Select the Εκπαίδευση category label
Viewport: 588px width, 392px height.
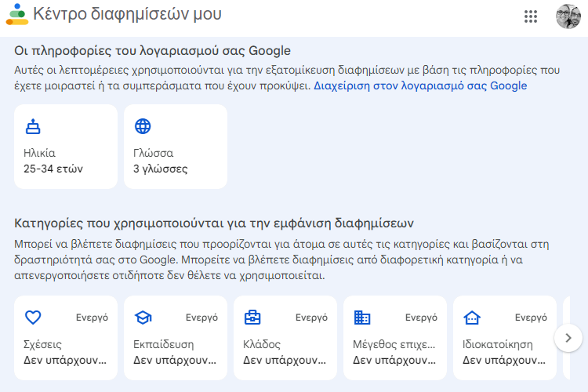pyautogui.click(x=164, y=344)
